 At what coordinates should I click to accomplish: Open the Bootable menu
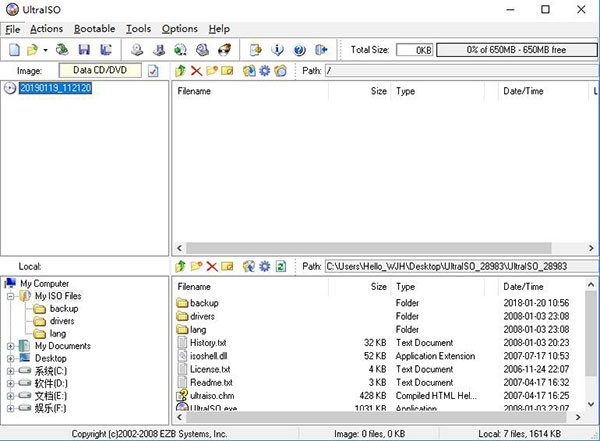[x=94, y=29]
